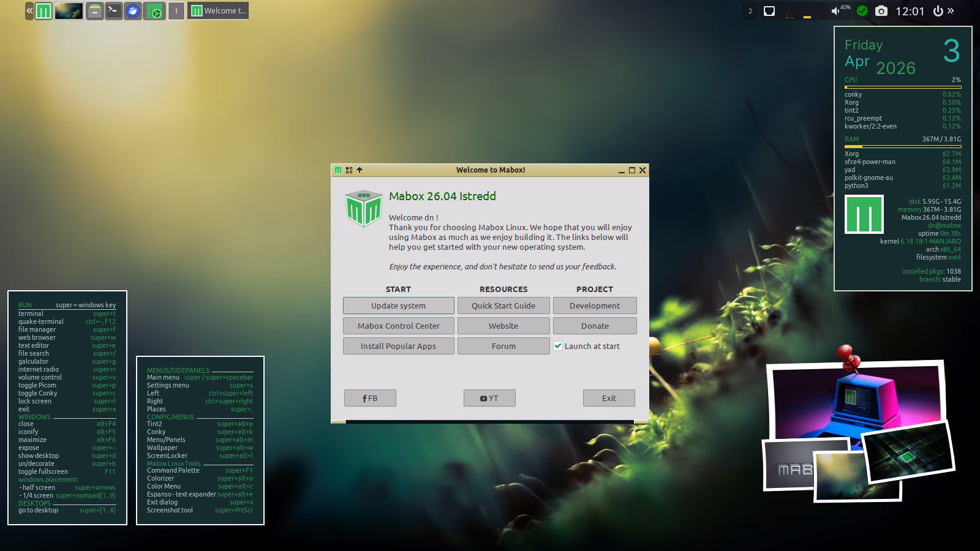This screenshot has width=980, height=551.
Task: Launch the web browser from the panel
Action: (x=133, y=11)
